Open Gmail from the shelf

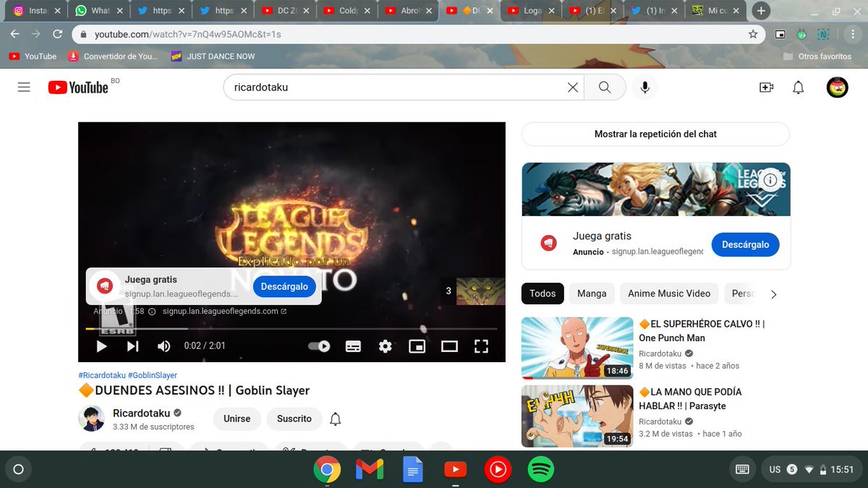click(x=370, y=470)
